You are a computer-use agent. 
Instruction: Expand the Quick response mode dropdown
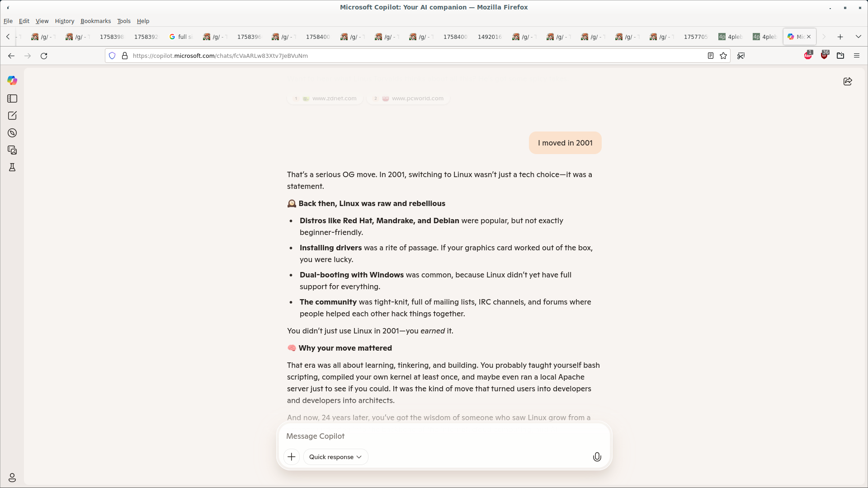tap(335, 457)
